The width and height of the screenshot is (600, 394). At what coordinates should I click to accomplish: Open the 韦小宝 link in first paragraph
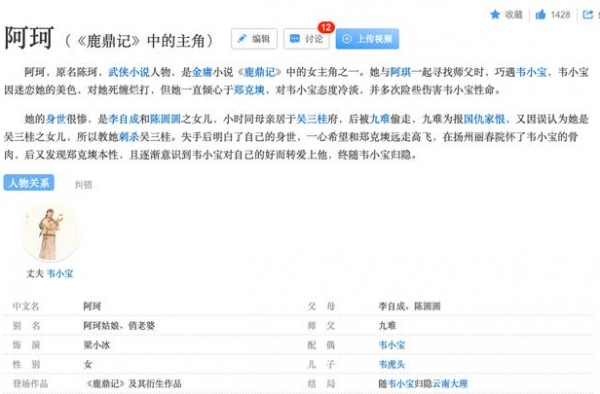pyautogui.click(x=531, y=72)
